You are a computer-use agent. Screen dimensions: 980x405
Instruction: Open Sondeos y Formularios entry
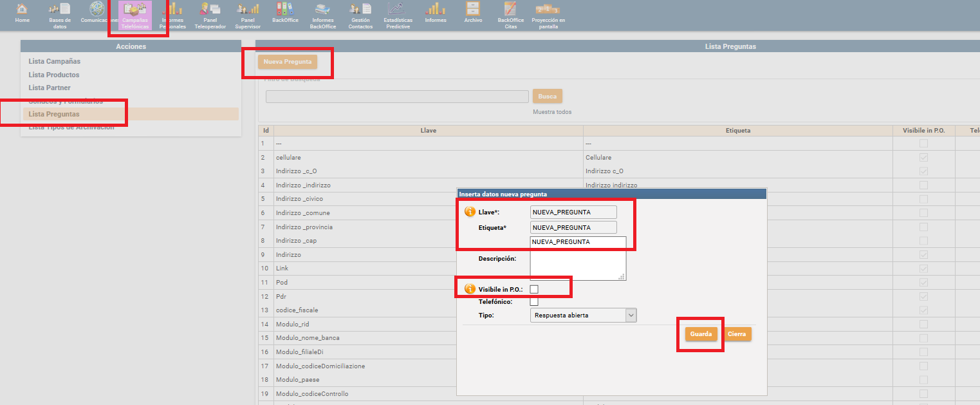66,101
